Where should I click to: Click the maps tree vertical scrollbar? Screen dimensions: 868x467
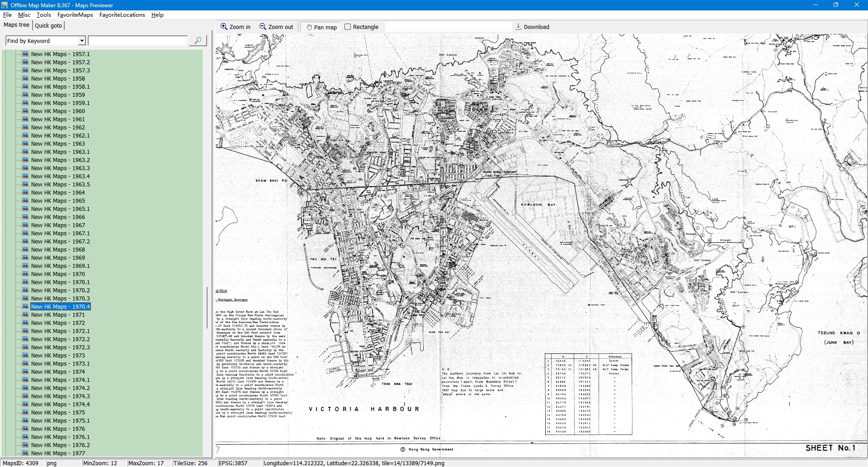[207, 308]
